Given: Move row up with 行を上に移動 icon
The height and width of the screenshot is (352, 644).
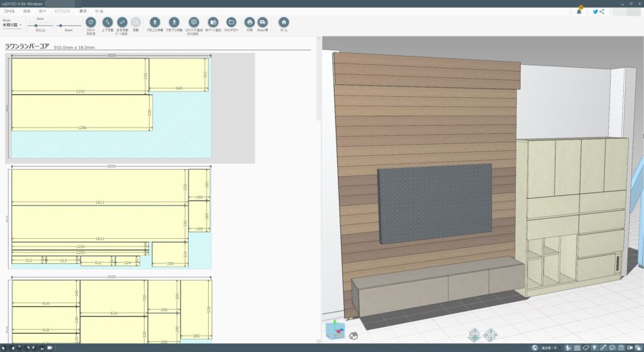Looking at the screenshot, I should point(155,22).
